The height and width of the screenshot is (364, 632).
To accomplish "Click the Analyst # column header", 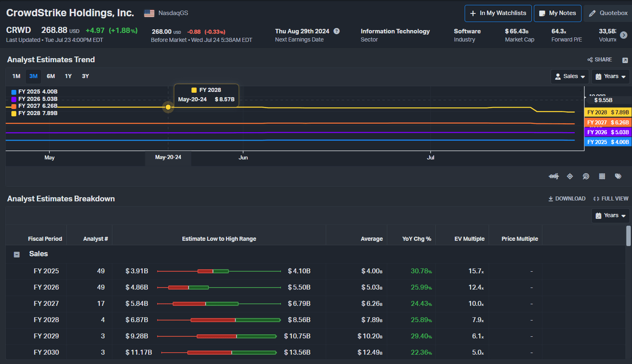I will pyautogui.click(x=96, y=239).
